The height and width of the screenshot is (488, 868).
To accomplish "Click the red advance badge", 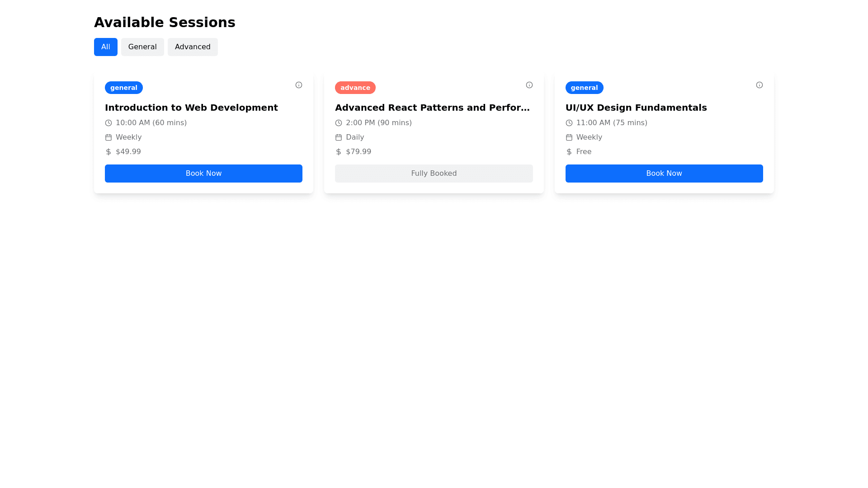I will [x=355, y=88].
